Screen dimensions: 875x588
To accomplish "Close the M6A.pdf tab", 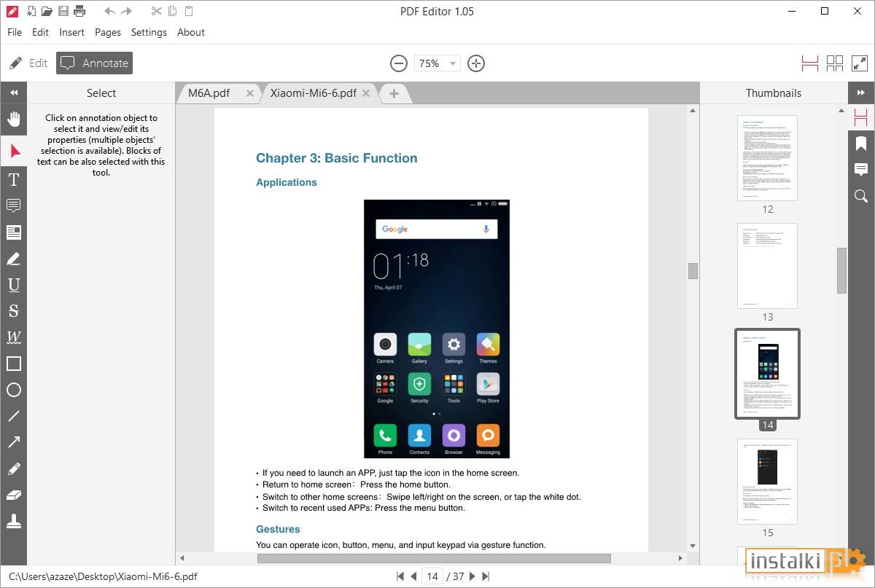I will 249,93.
